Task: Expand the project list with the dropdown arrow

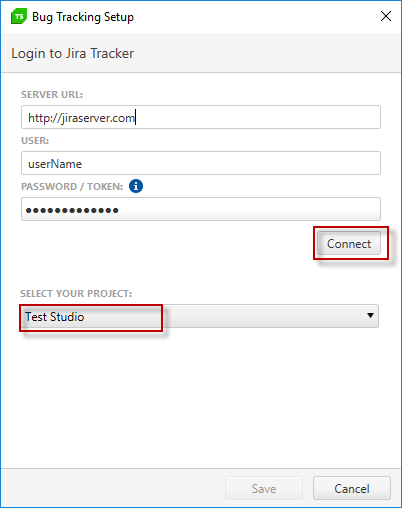Action: pos(370,315)
